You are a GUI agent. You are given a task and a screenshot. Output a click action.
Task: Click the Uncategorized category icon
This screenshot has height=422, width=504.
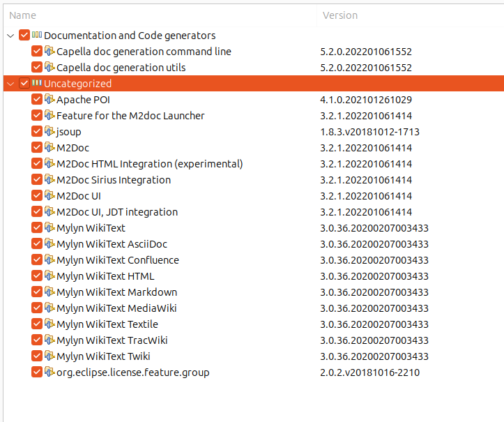pyautogui.click(x=37, y=83)
